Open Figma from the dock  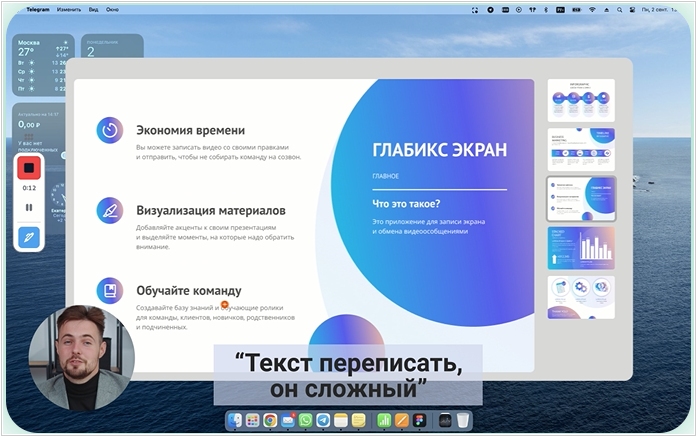coord(419,420)
